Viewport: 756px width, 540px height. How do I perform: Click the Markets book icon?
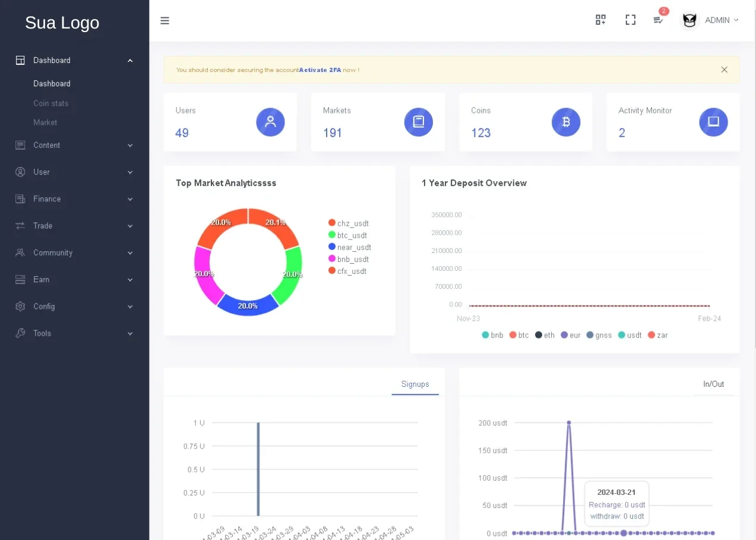tap(418, 122)
